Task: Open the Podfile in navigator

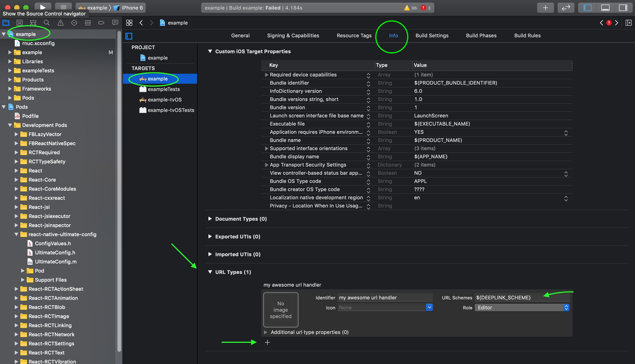Action: coord(30,116)
